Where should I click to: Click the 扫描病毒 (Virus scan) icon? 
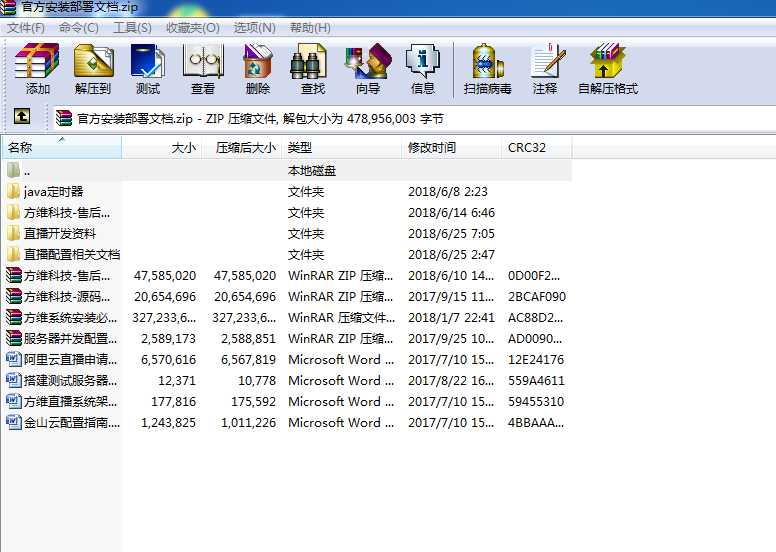487,69
